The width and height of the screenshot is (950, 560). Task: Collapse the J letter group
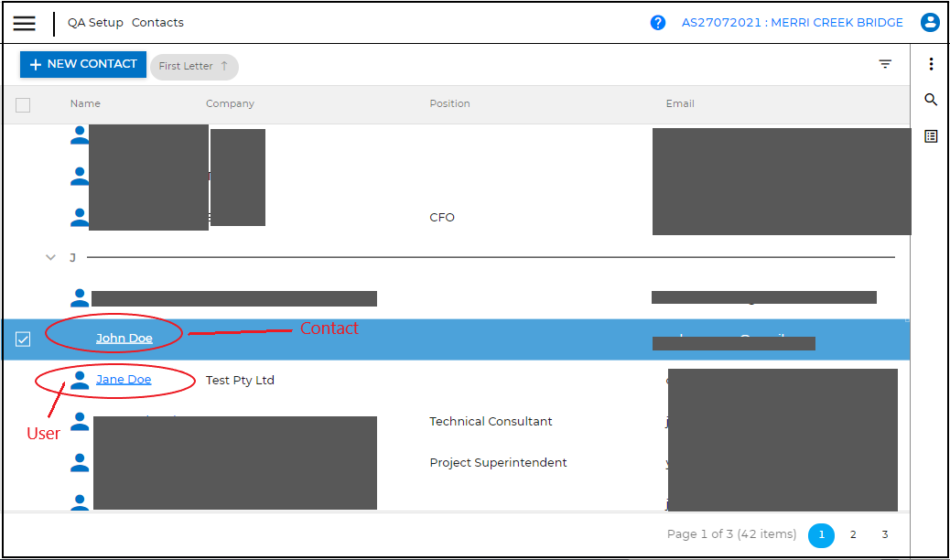[51, 258]
